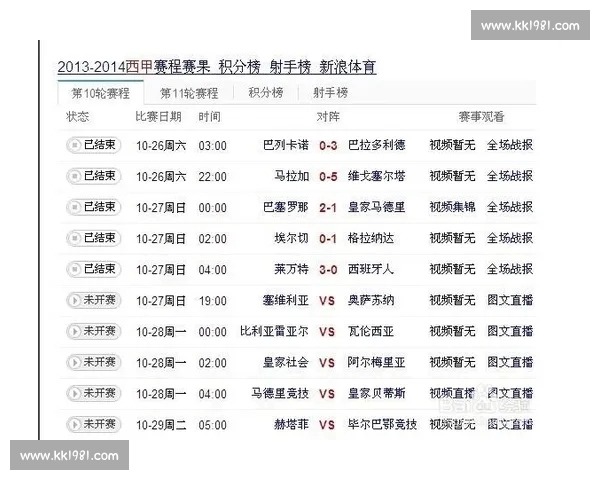The width and height of the screenshot is (600, 480).
Task: Click the 3-0 score of 莱万特 match
Action: [x=328, y=269]
